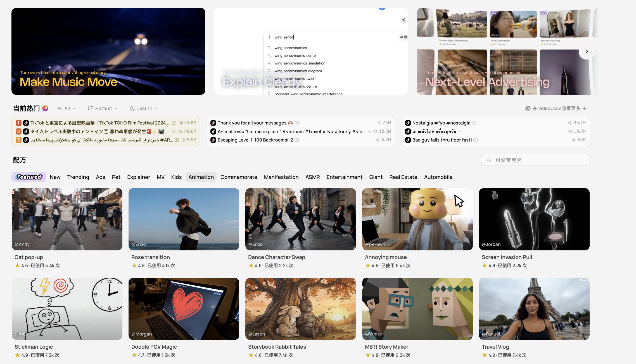Select the Commemorate tab
Image resolution: width=636 pixels, height=364 pixels.
click(239, 177)
